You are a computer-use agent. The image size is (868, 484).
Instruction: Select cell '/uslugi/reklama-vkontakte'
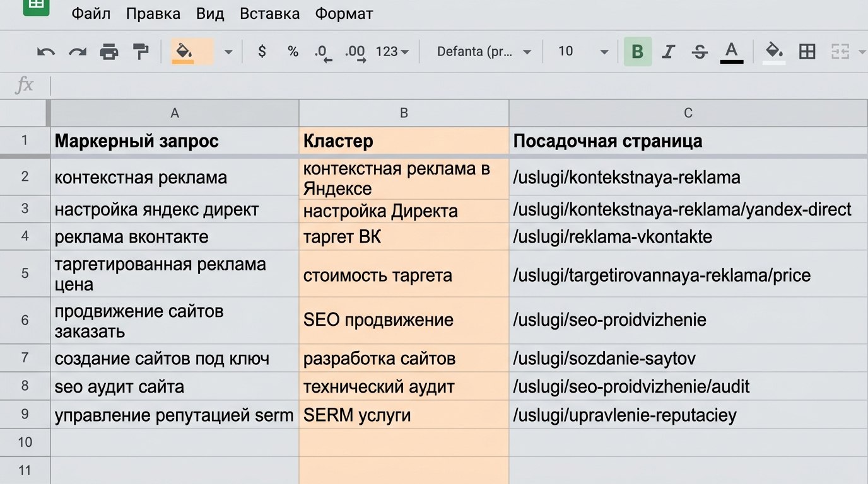pos(688,237)
